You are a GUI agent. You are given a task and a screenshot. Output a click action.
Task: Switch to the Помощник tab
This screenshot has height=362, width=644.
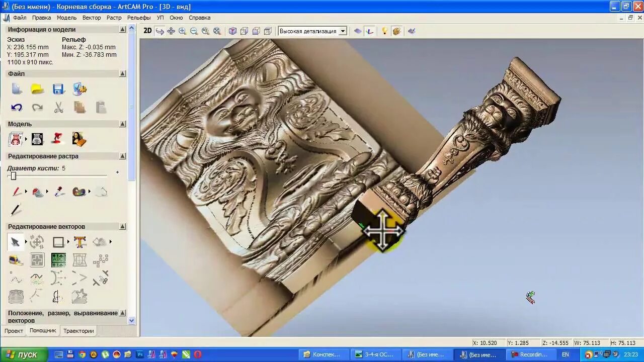(43, 330)
